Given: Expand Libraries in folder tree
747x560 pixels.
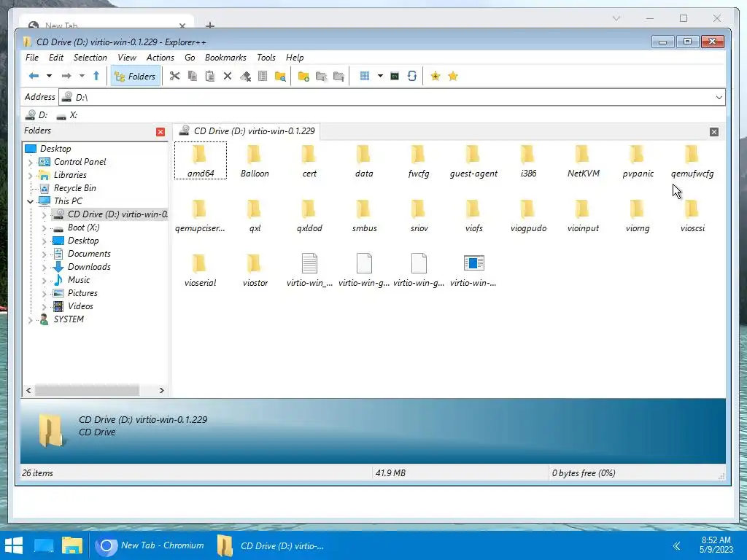Looking at the screenshot, I should pyautogui.click(x=31, y=175).
